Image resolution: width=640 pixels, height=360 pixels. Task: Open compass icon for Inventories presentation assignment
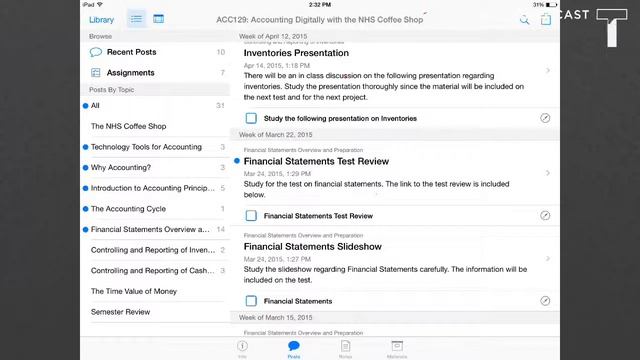click(x=545, y=118)
